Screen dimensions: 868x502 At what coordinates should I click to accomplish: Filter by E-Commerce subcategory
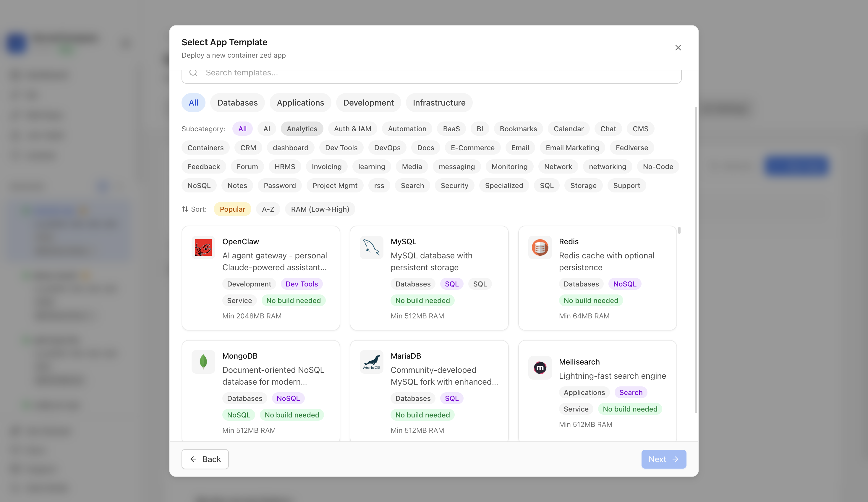point(472,148)
